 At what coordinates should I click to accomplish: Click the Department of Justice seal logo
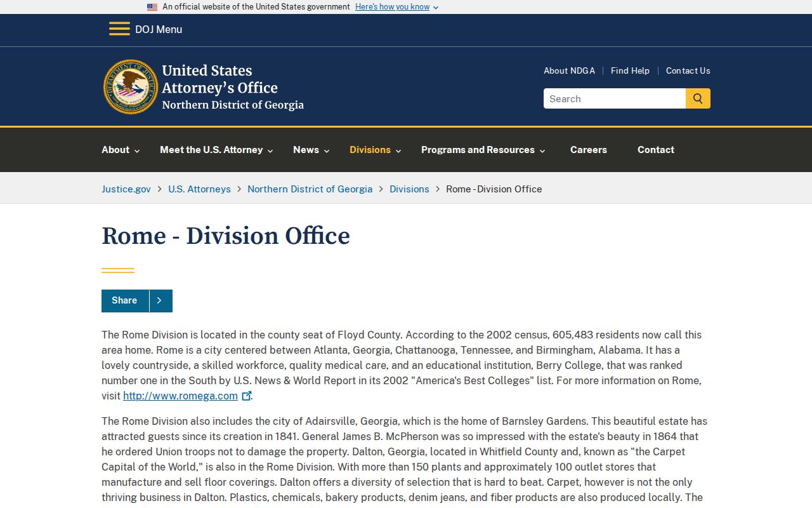[131, 87]
